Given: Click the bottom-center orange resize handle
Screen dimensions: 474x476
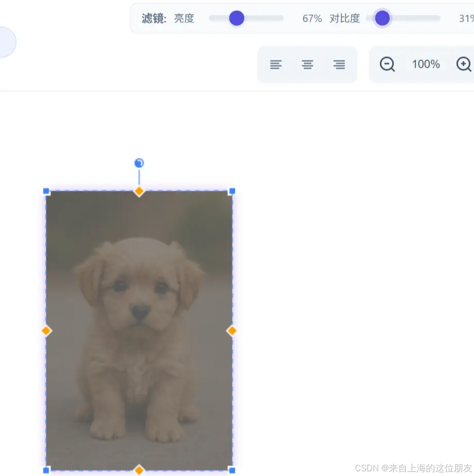Looking at the screenshot, I should point(139,470).
